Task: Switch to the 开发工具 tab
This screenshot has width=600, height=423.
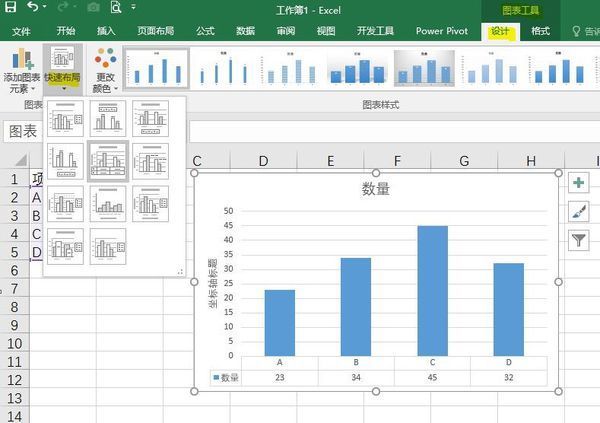Action: click(375, 31)
